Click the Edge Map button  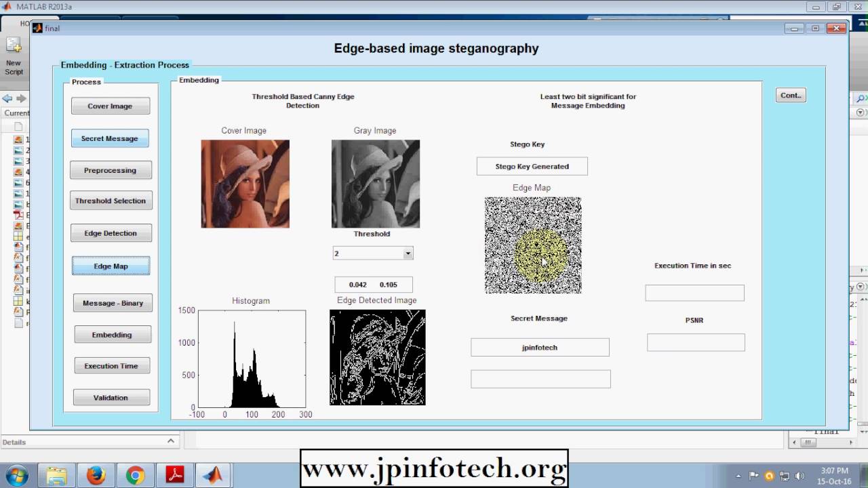click(111, 266)
